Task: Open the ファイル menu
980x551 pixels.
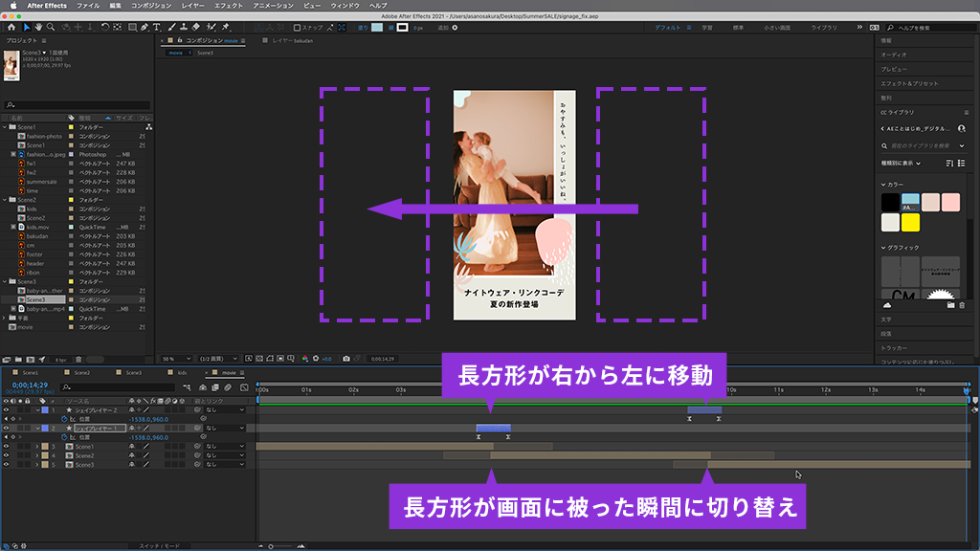Action: [88, 6]
